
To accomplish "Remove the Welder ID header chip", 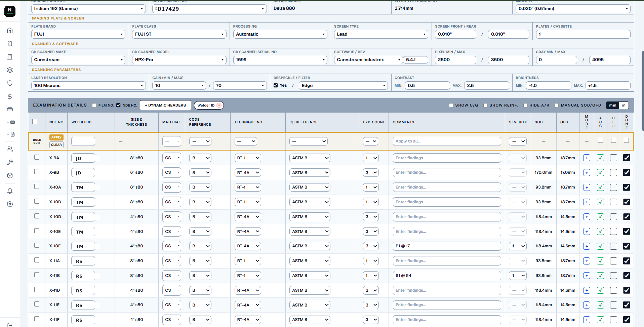I will (x=219, y=106).
